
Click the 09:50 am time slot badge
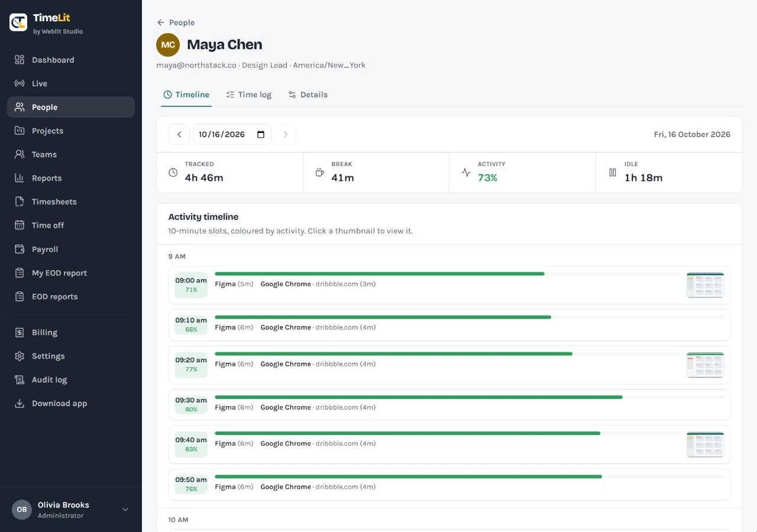click(x=191, y=484)
